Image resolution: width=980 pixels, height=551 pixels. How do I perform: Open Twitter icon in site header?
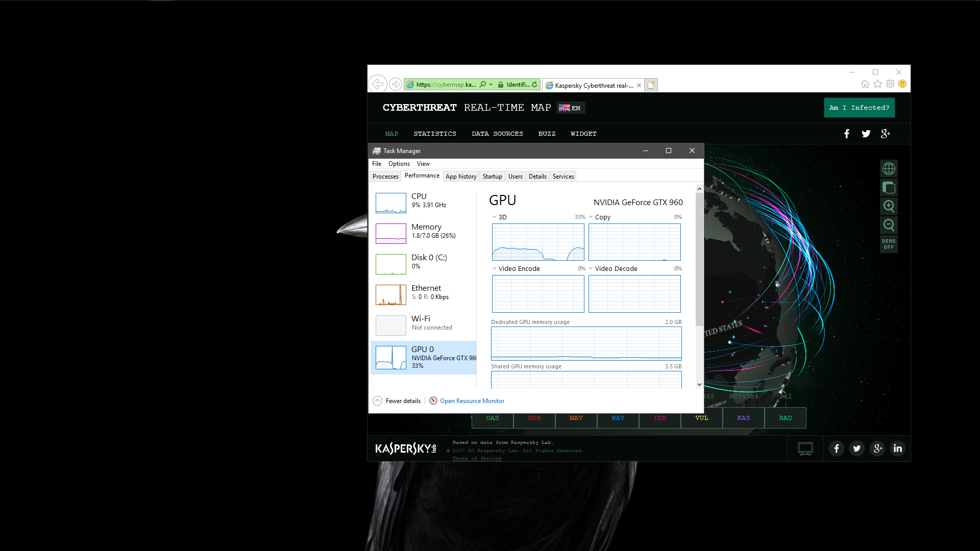(x=866, y=134)
